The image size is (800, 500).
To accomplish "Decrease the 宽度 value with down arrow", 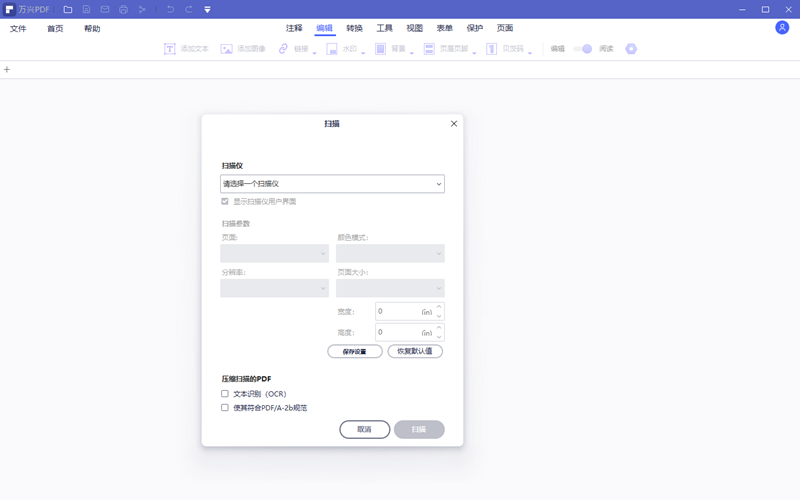I will (x=439, y=316).
